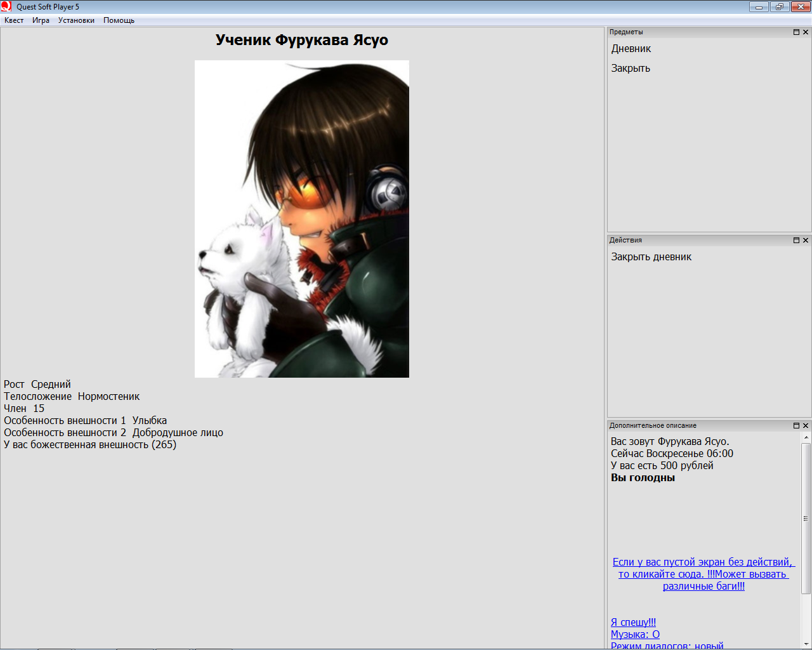Undock the Дополнительное описание panel
Viewport: 812px width, 650px height.
coord(796,425)
